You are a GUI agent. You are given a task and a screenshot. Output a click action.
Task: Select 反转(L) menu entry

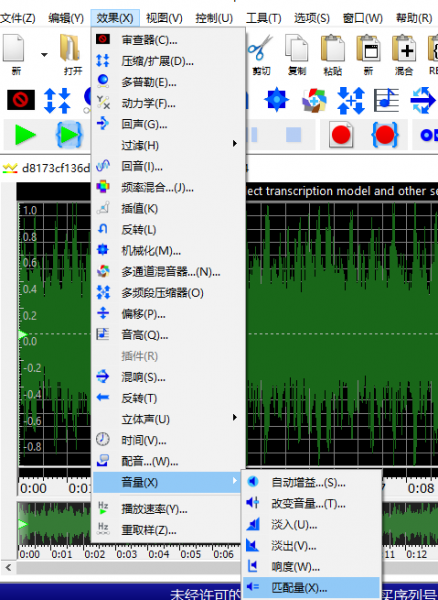[168, 230]
